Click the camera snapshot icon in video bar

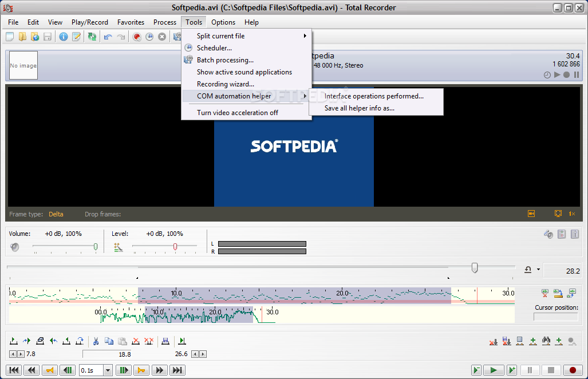[531, 214]
